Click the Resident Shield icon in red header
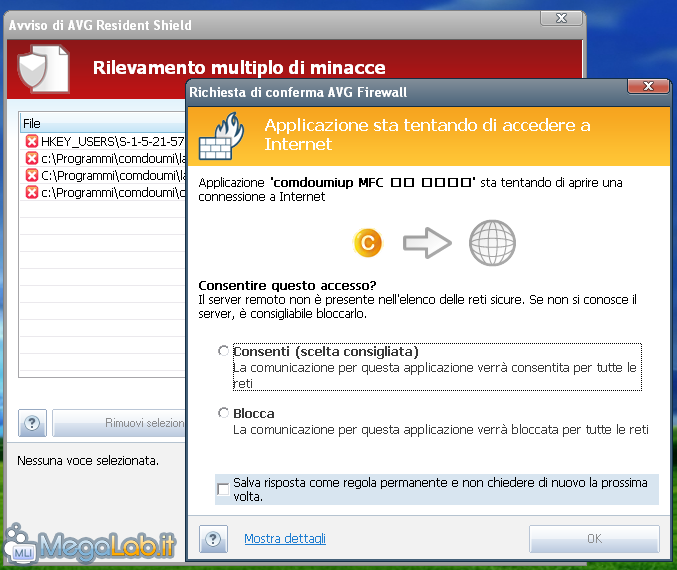This screenshot has width=677, height=570. coord(43,68)
